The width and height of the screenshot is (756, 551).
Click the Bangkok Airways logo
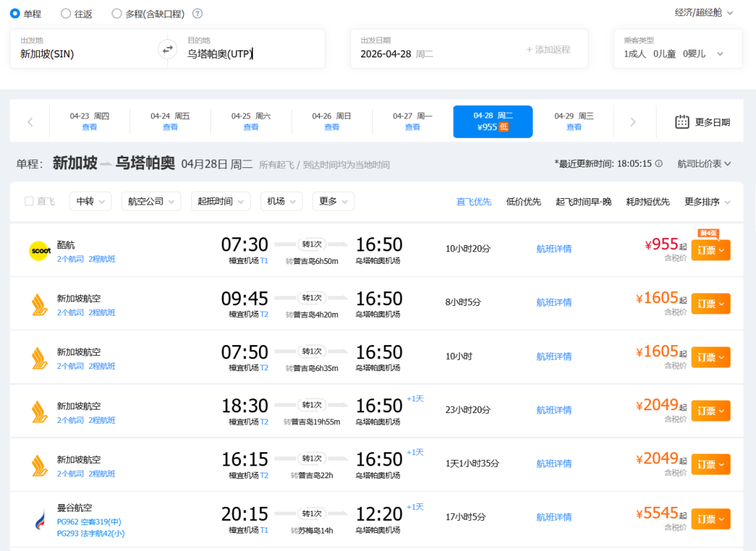coord(38,519)
